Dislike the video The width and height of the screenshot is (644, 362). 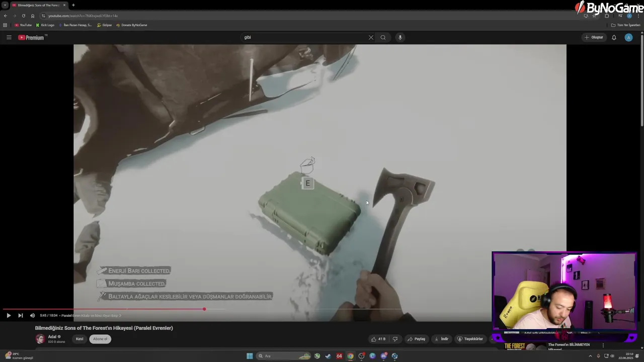click(395, 339)
